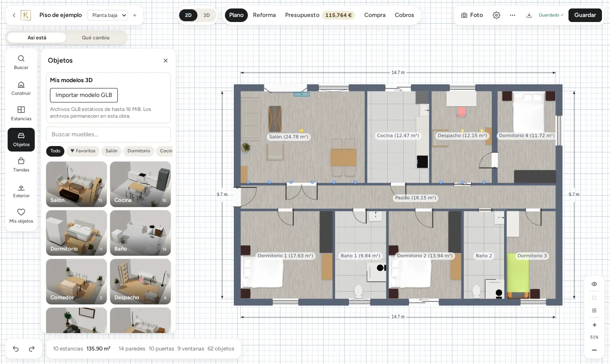
Task: Undo the last action
Action: (x=16, y=349)
